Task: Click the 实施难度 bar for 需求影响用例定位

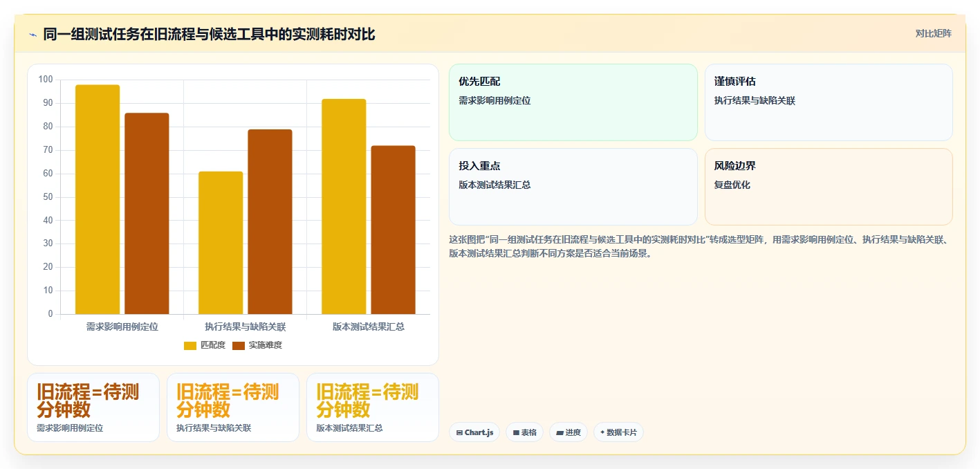Action: point(147,214)
